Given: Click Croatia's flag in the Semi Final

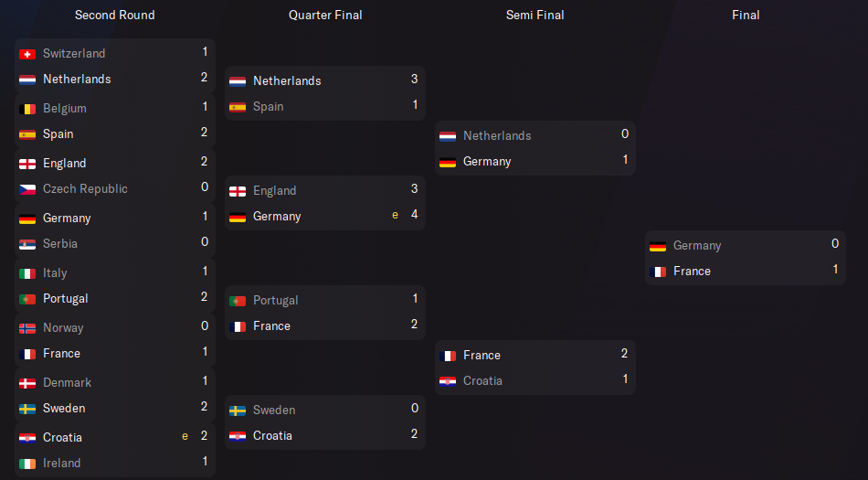Looking at the screenshot, I should pos(448,381).
